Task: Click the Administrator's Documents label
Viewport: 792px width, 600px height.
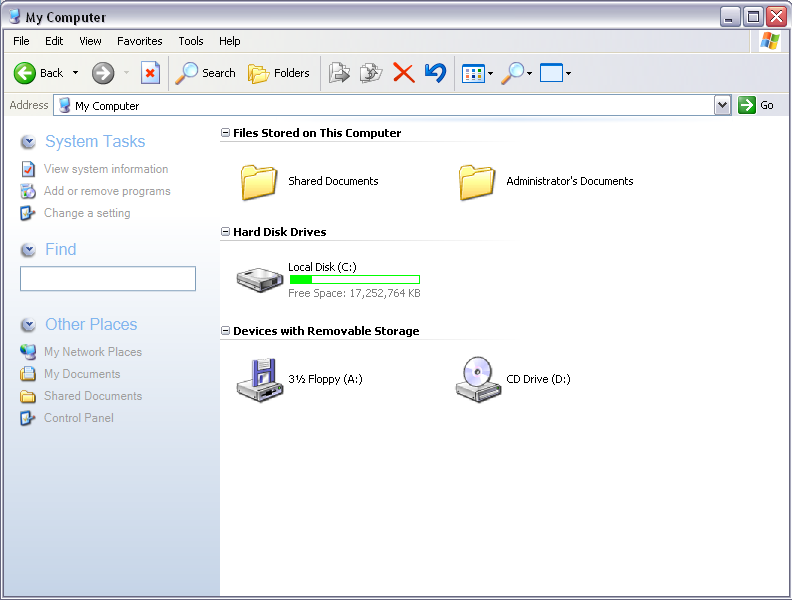Action: point(570,181)
